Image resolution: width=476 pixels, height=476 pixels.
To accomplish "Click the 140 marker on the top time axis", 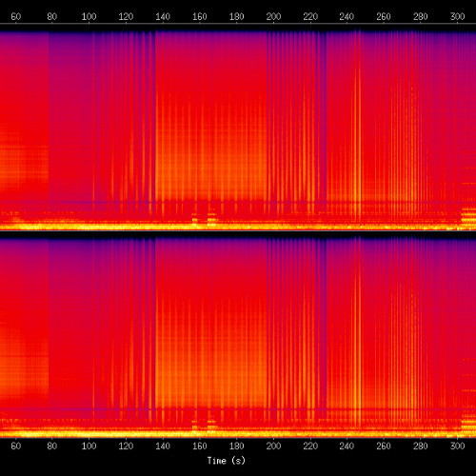I will (x=163, y=16).
